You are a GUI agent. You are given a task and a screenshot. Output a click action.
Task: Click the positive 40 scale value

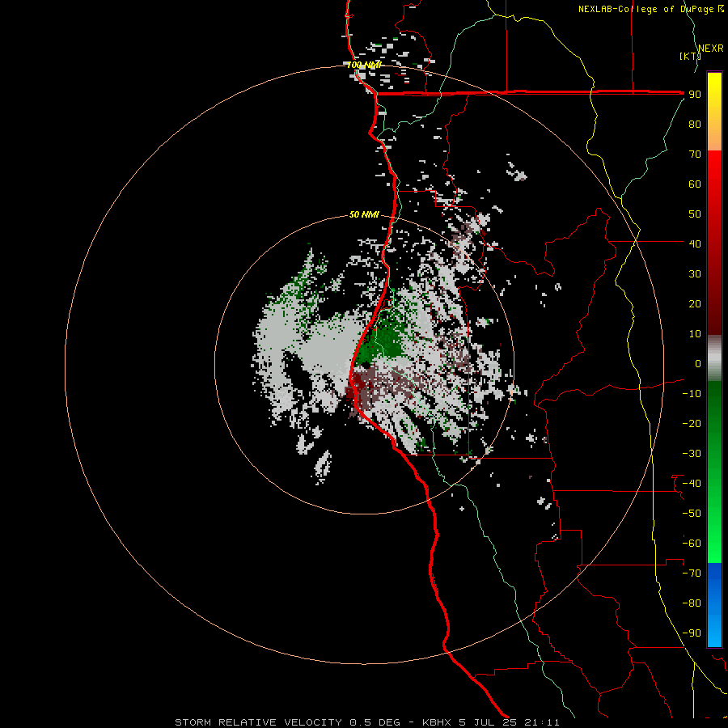pos(695,244)
